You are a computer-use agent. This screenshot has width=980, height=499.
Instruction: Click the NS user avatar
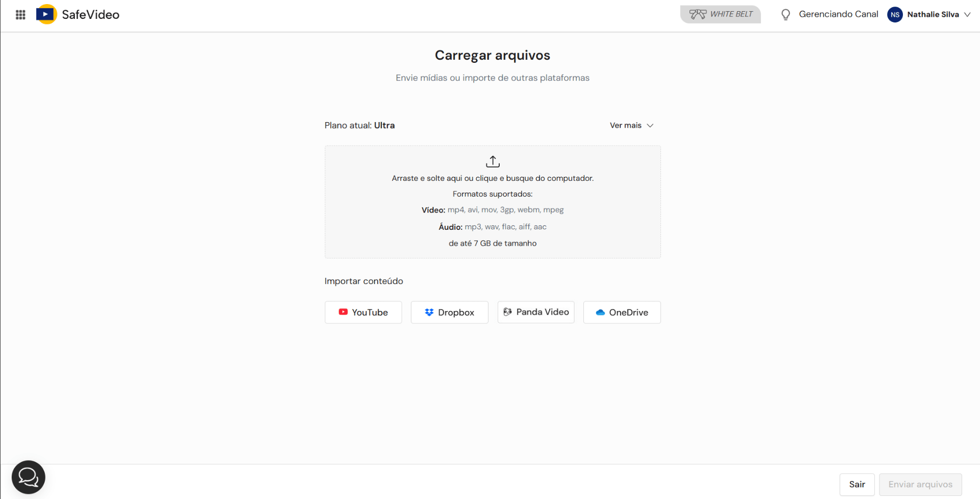895,15
